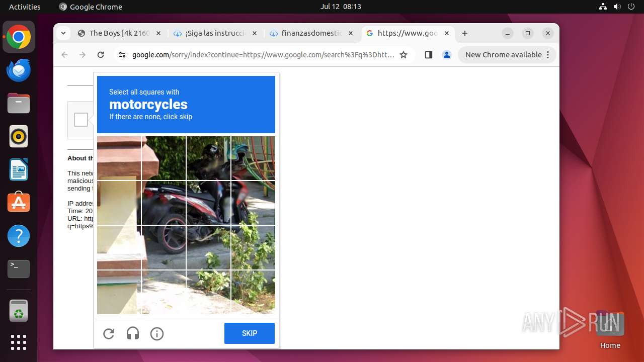The image size is (644, 362).
Task: Toggle the Chrome side panel
Action: pos(429,55)
